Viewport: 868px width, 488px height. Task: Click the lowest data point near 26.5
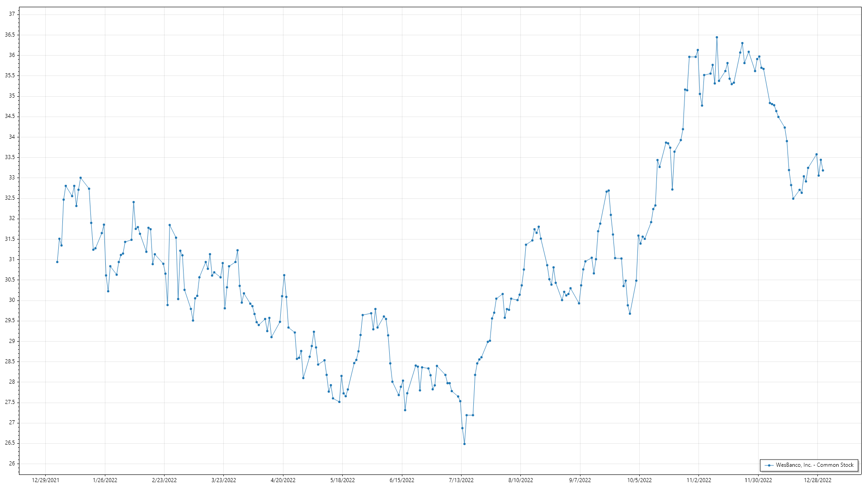(x=464, y=444)
